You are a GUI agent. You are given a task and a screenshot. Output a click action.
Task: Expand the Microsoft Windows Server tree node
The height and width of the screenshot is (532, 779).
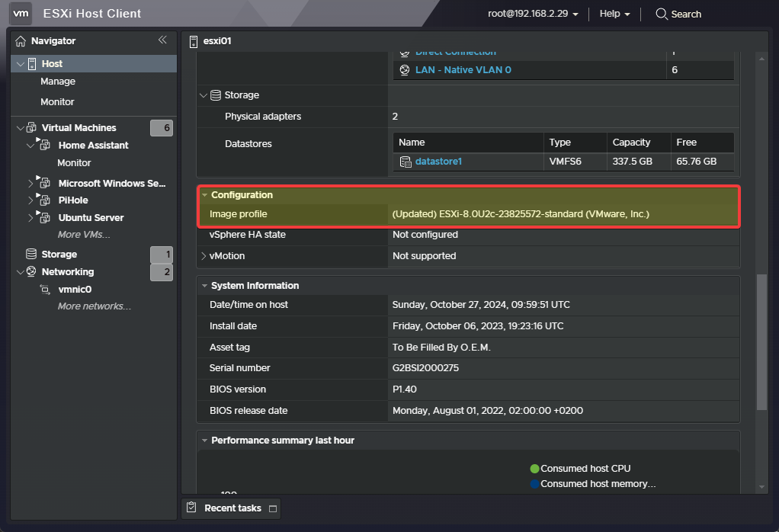click(30, 183)
